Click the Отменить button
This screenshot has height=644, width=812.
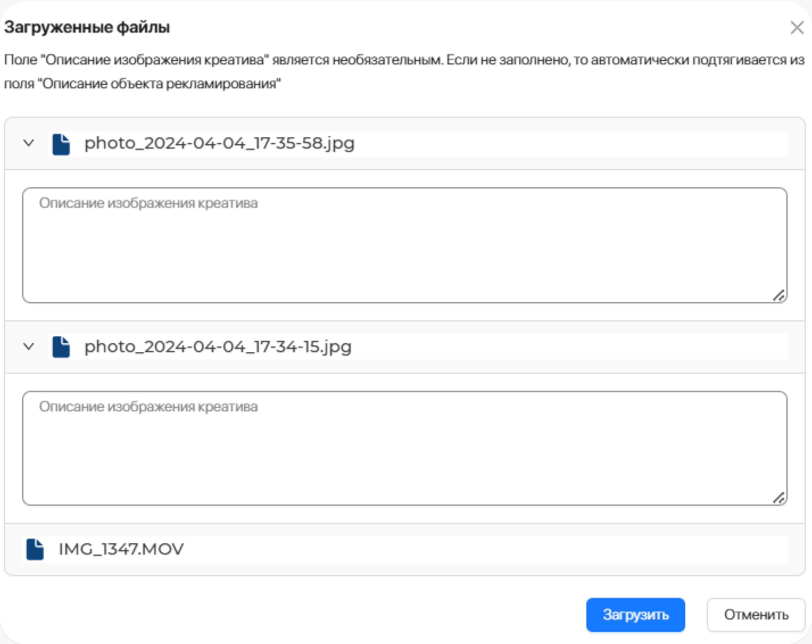(756, 615)
